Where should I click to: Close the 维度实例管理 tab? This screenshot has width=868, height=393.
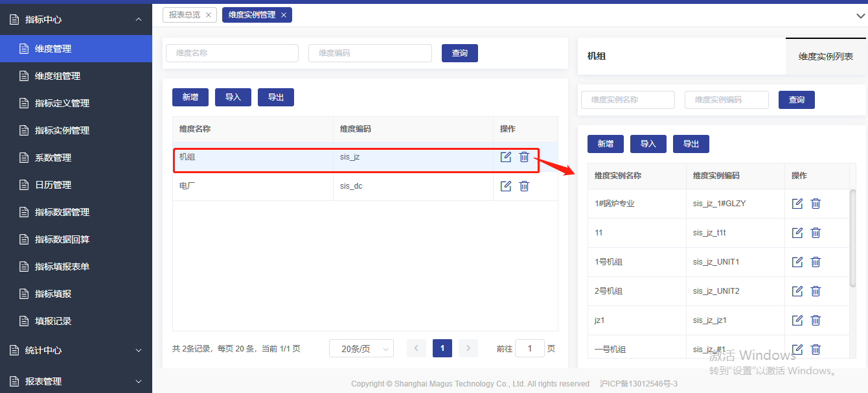tap(284, 15)
